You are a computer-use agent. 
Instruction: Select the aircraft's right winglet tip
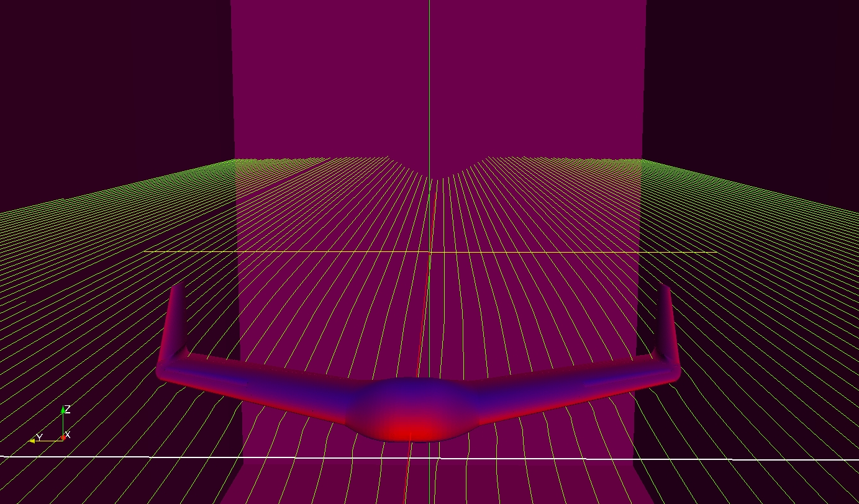(x=664, y=289)
